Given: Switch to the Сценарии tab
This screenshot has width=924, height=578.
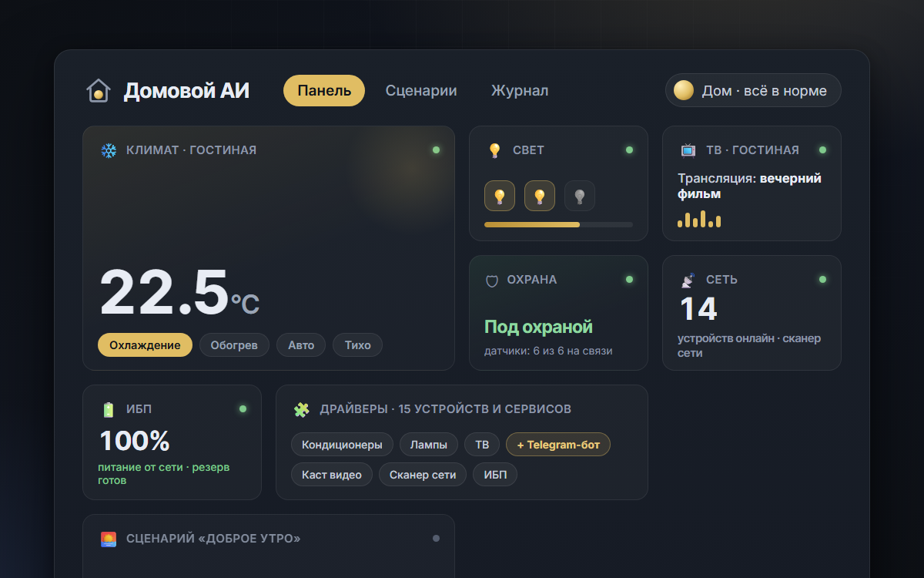Looking at the screenshot, I should 421,90.
